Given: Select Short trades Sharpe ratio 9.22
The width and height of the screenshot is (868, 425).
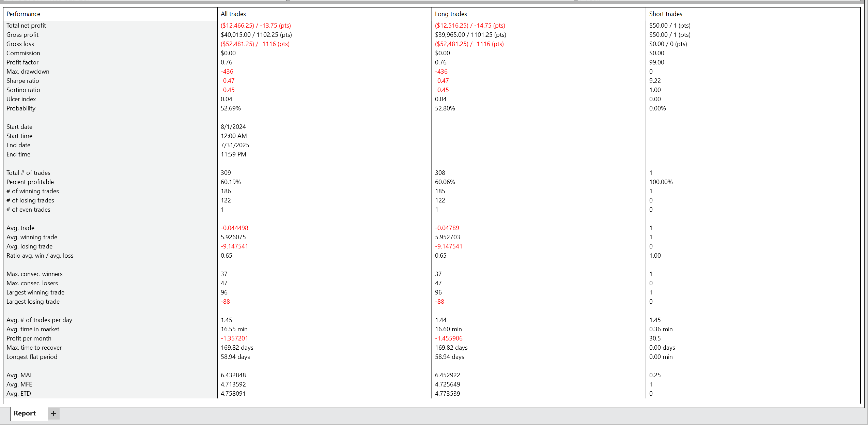Looking at the screenshot, I should coord(655,81).
